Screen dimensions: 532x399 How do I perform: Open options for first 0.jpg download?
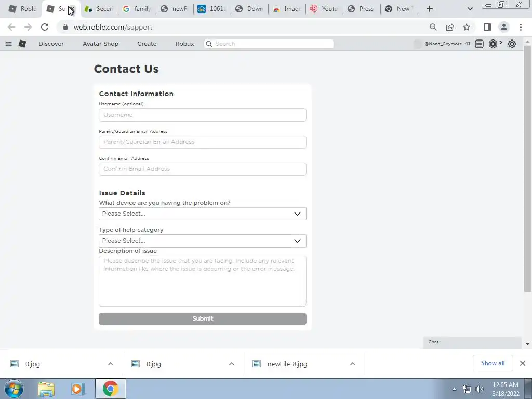click(x=111, y=364)
